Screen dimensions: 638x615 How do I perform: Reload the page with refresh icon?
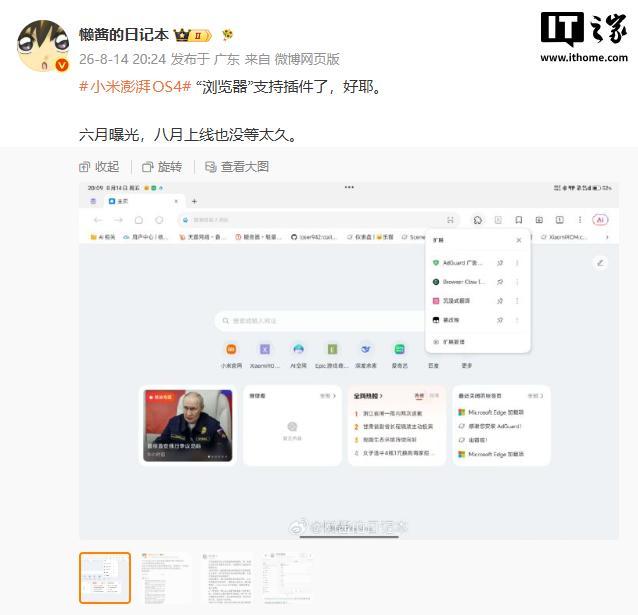tap(159, 220)
